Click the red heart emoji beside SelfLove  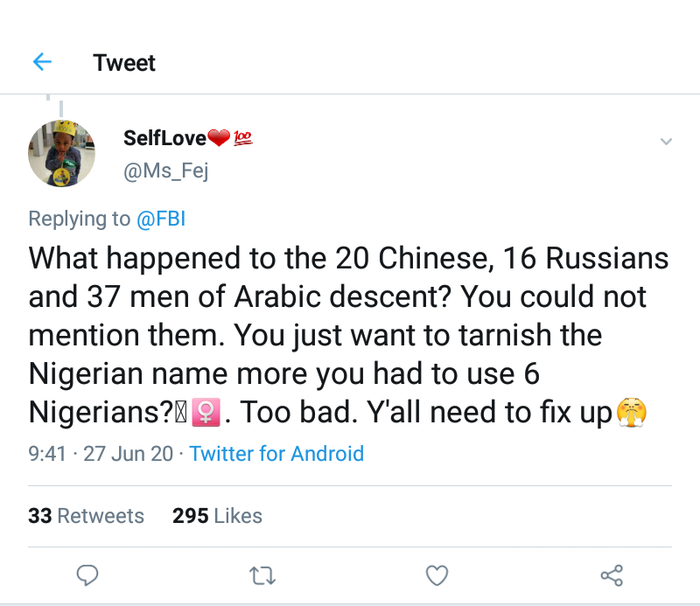click(x=219, y=138)
